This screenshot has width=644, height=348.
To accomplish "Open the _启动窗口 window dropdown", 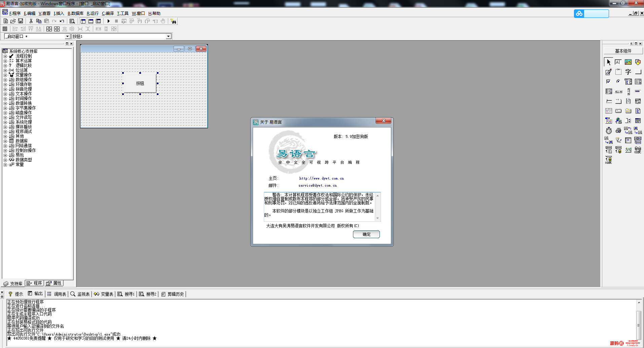I will pyautogui.click(x=67, y=36).
